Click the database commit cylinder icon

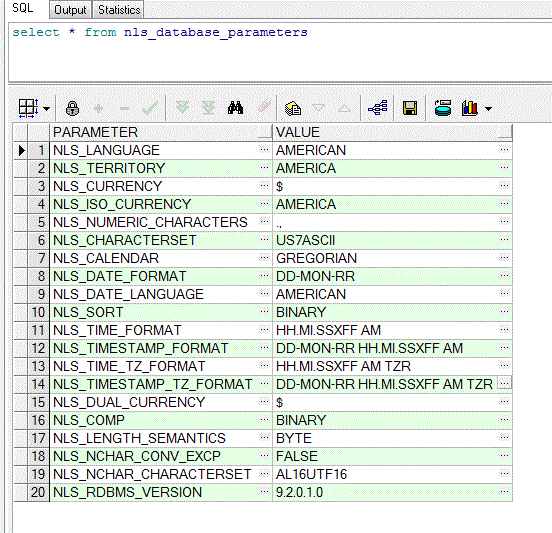tap(443, 108)
